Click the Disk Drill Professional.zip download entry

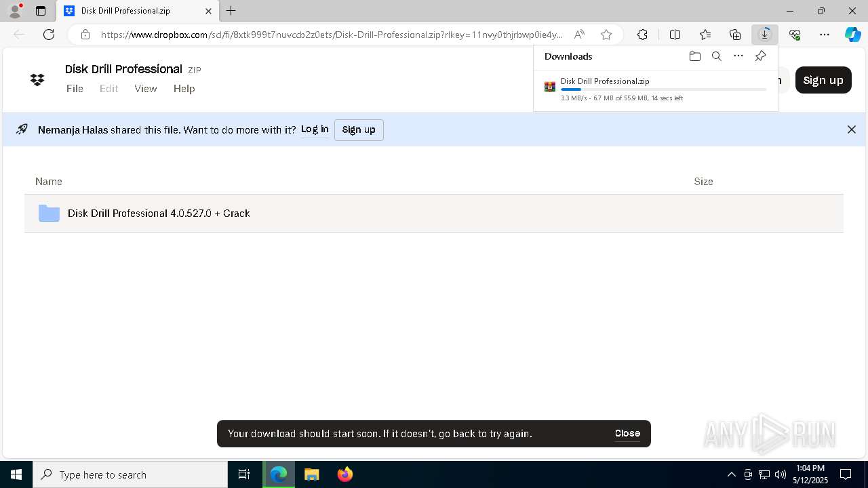655,90
